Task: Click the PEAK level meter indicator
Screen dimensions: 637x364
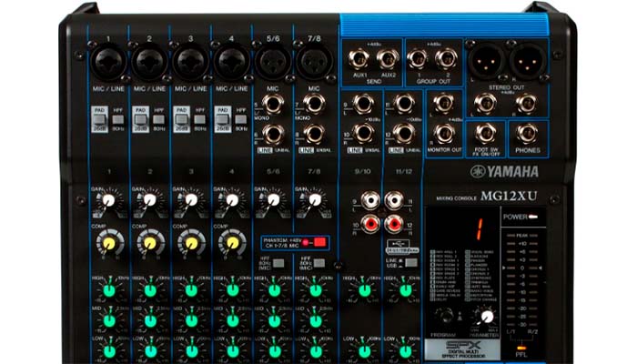Action: tap(522, 235)
